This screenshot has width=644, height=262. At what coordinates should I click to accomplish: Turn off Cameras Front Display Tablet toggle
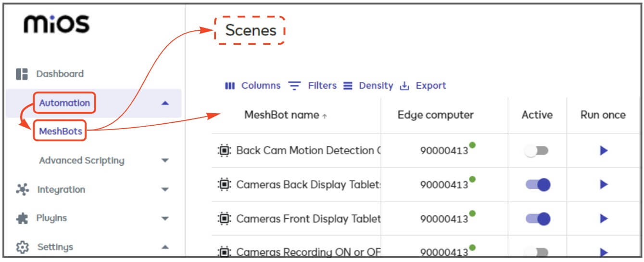[x=538, y=219]
